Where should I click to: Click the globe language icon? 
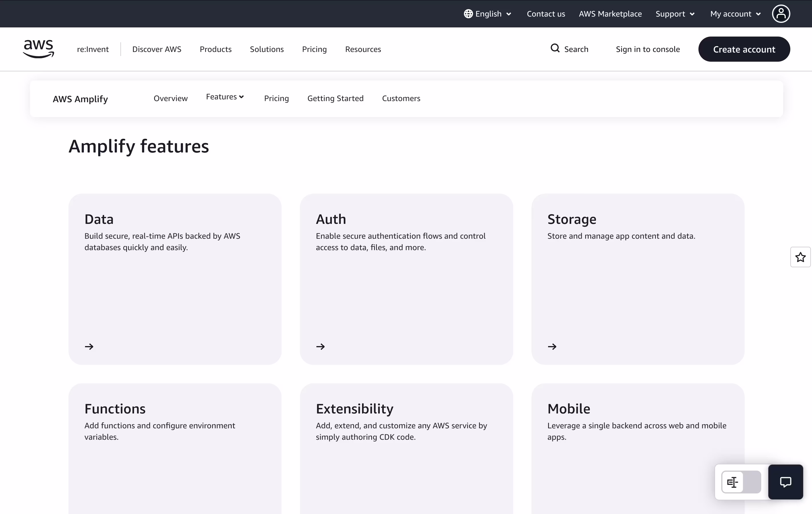click(468, 14)
